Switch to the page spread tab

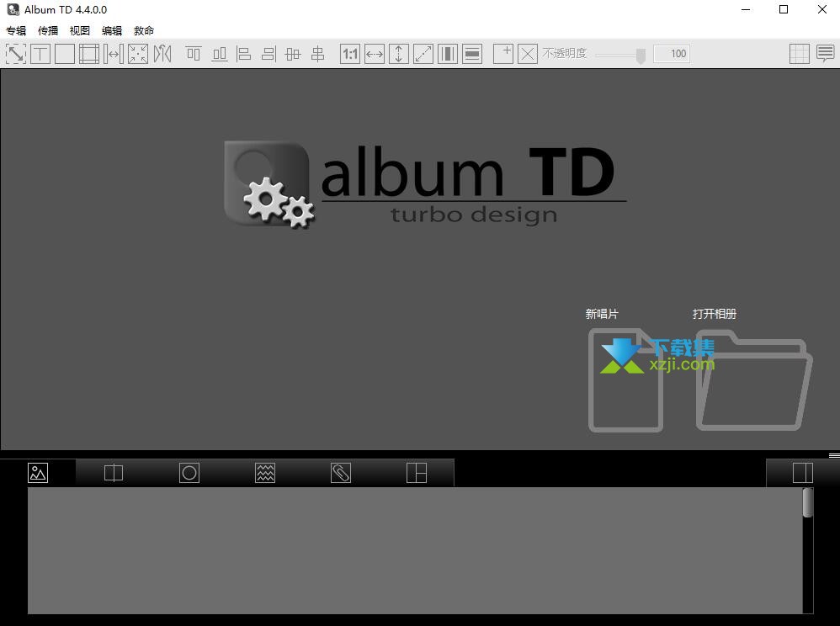(x=114, y=473)
